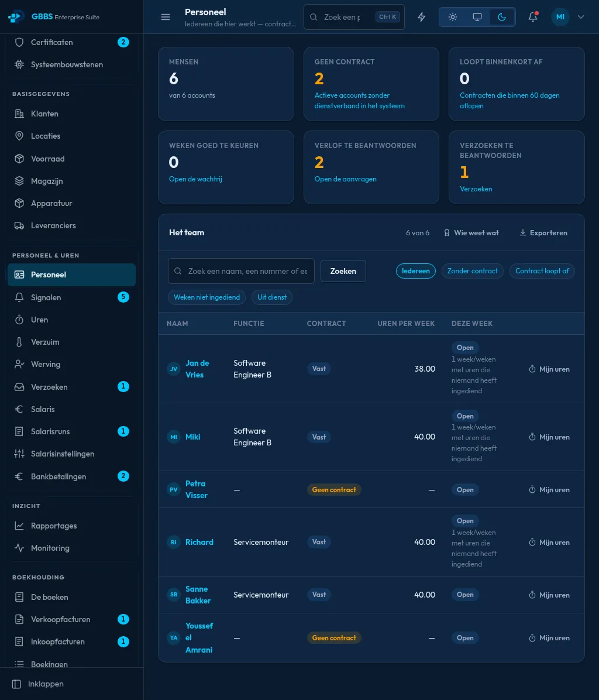Image resolution: width=599 pixels, height=700 pixels.
Task: Click the Salarisruns receipt icon
Action: 19,432
